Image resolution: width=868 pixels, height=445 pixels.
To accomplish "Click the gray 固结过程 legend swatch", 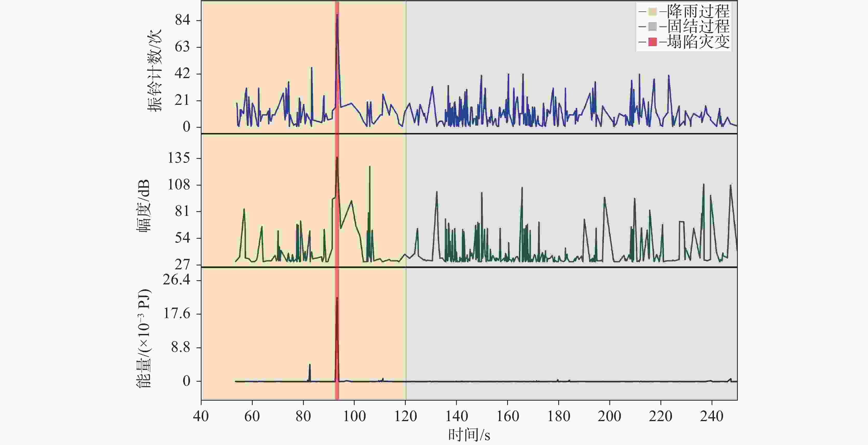I will [x=653, y=27].
